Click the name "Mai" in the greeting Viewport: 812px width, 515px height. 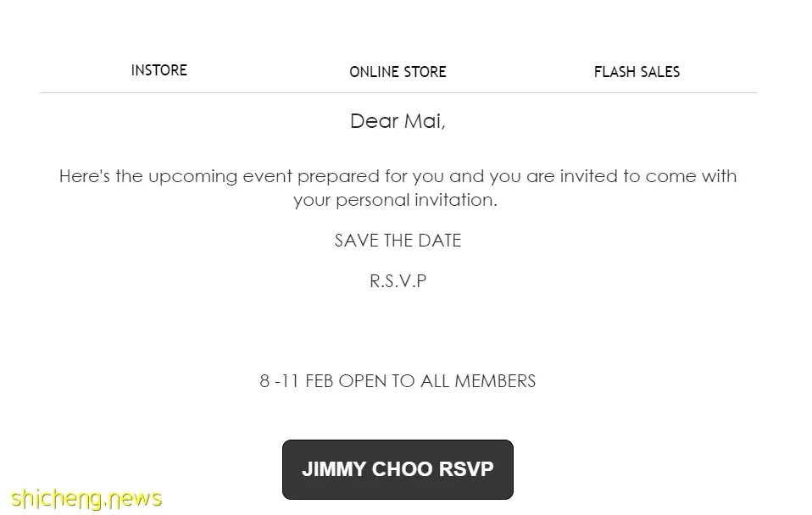[x=424, y=121]
